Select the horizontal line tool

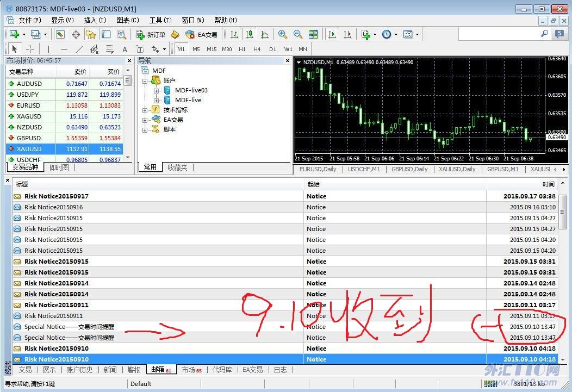64,49
